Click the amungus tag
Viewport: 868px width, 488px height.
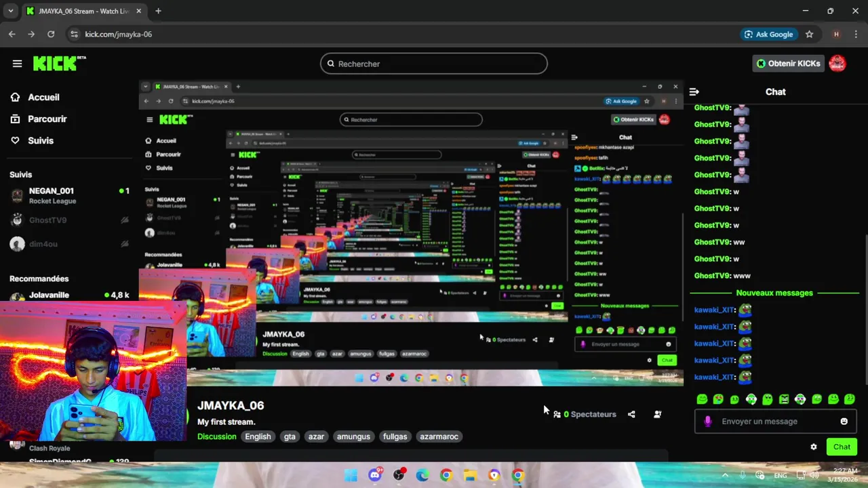(353, 436)
